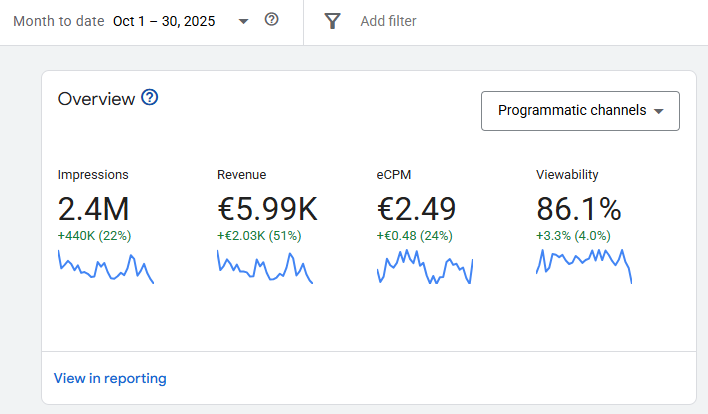Select the €5.99K Revenue value
Image resolution: width=708 pixels, height=414 pixels.
point(267,209)
